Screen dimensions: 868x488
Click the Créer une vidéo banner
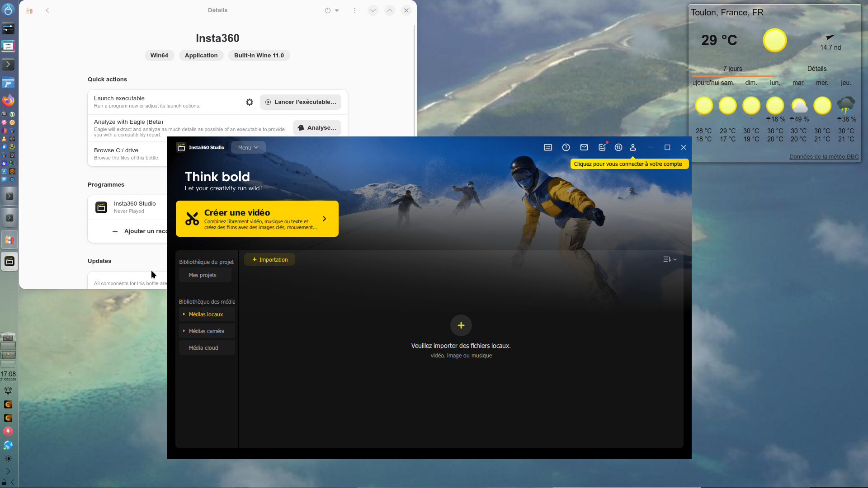pos(257,219)
